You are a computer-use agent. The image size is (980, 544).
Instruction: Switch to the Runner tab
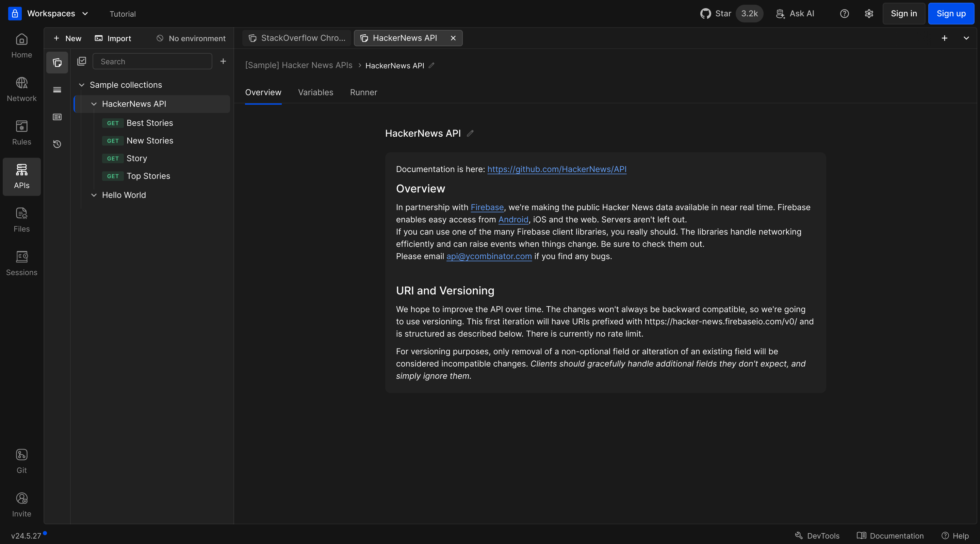(363, 92)
